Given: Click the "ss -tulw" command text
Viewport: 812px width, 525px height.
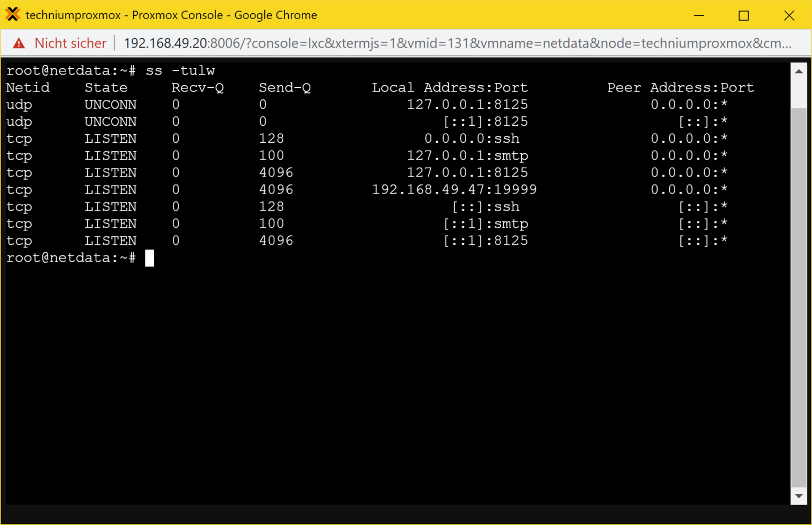Looking at the screenshot, I should pyautogui.click(x=180, y=71).
